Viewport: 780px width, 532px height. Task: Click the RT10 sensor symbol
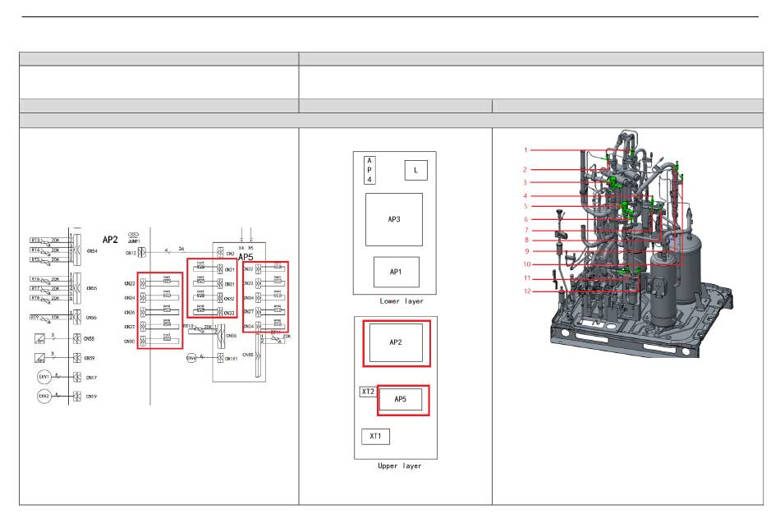(x=190, y=328)
